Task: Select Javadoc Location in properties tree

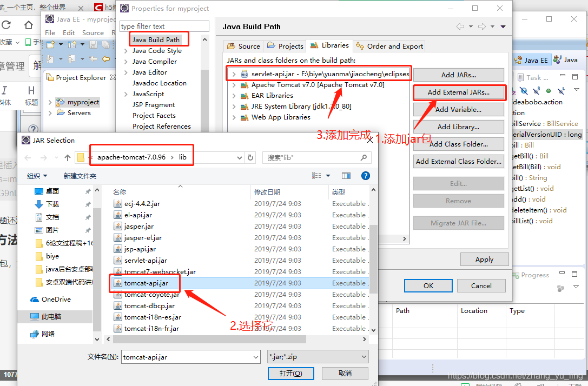Action: click(160, 83)
